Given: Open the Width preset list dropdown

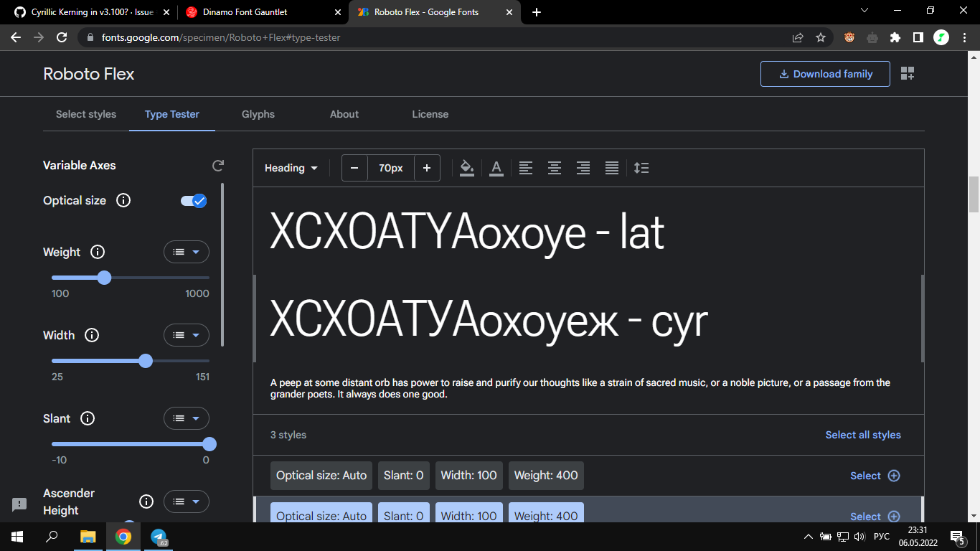Looking at the screenshot, I should (x=186, y=335).
